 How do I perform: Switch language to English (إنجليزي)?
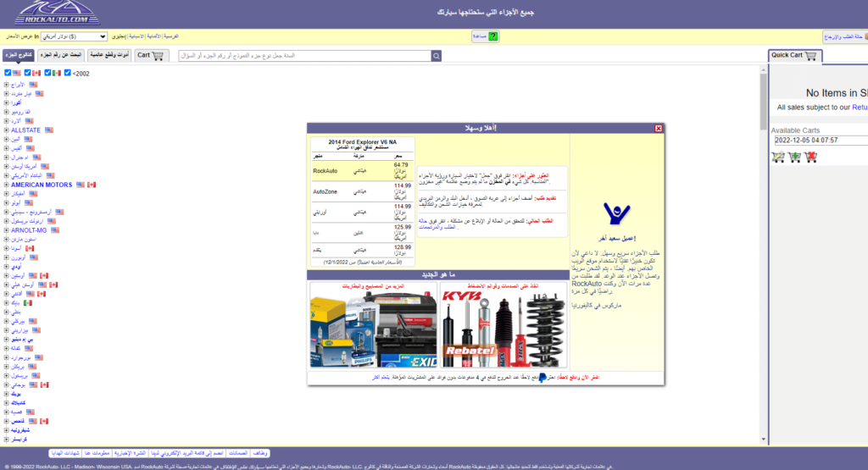[119, 36]
